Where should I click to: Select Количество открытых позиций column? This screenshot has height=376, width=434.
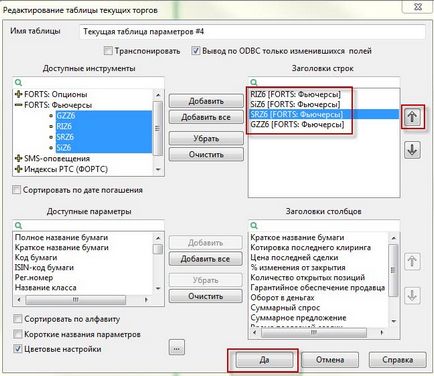coord(308,277)
